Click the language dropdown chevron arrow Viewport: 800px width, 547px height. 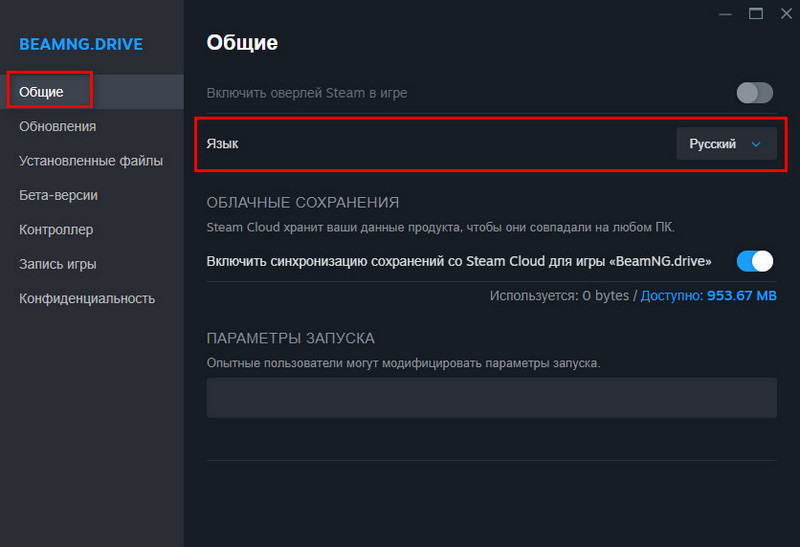(756, 144)
